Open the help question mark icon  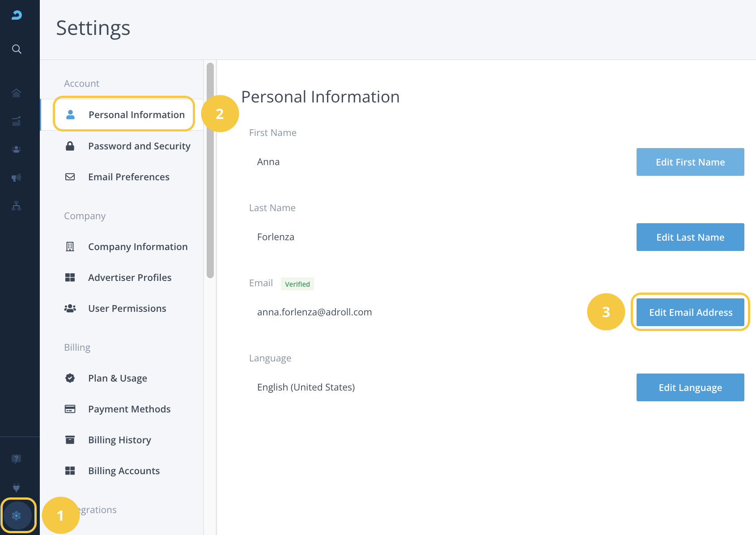[x=17, y=459]
